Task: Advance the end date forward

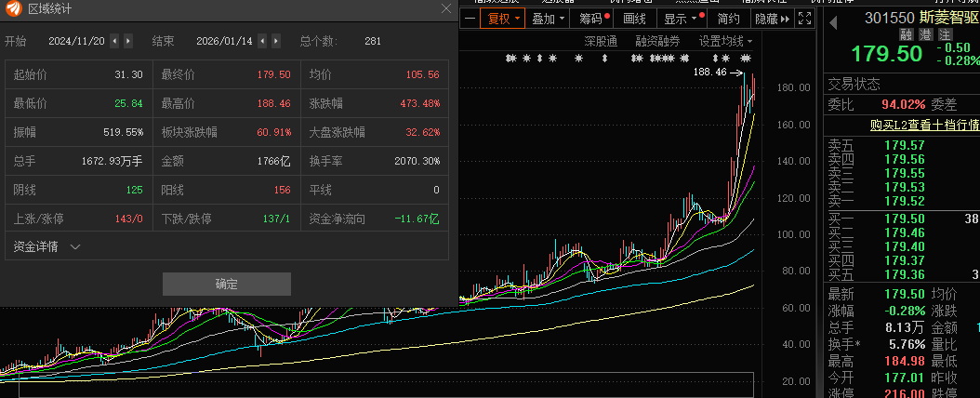Action: (x=276, y=41)
